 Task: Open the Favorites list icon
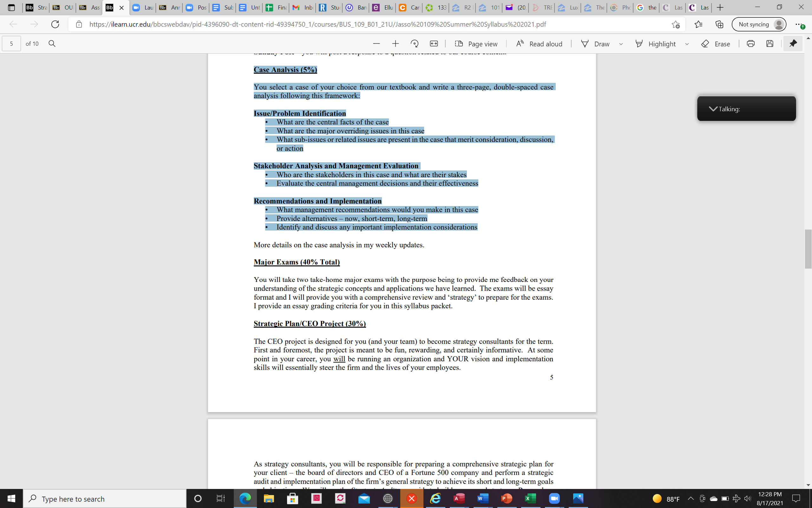[x=698, y=24]
